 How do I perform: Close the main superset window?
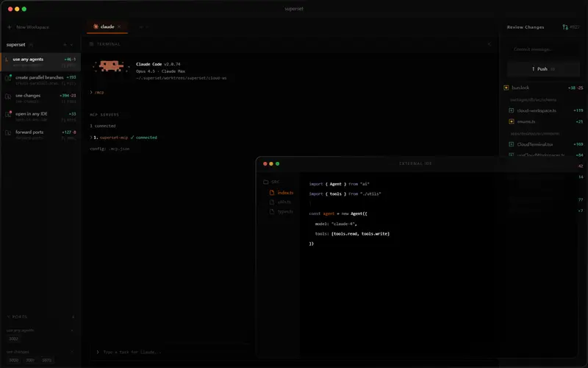(10, 9)
